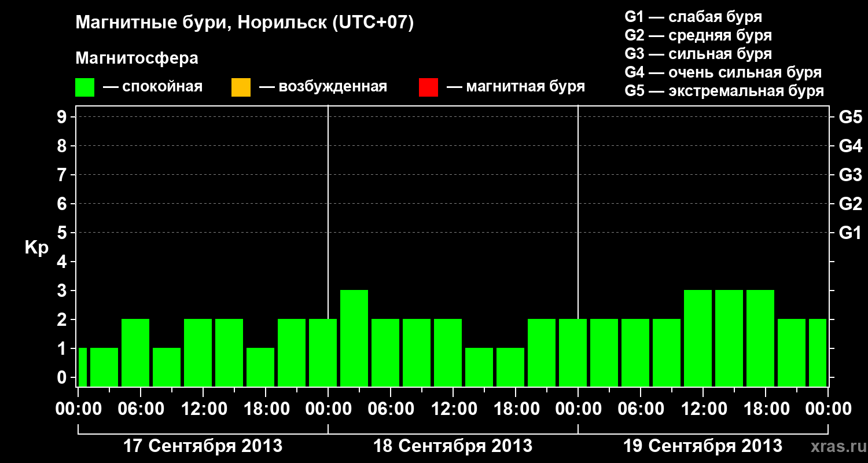Viewport: 868px width, 463px height.
Task: Click the '19 Сентября 2013' date label
Action: (703, 446)
